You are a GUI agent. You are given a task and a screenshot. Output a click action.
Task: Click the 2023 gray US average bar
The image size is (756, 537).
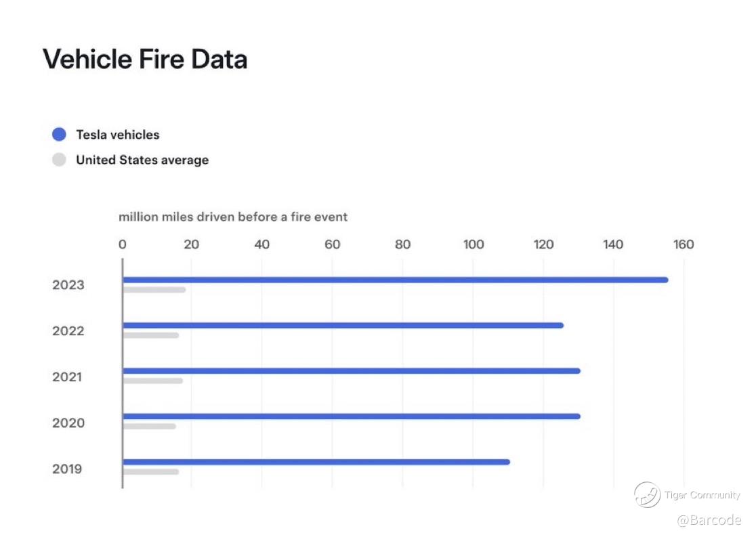154,290
